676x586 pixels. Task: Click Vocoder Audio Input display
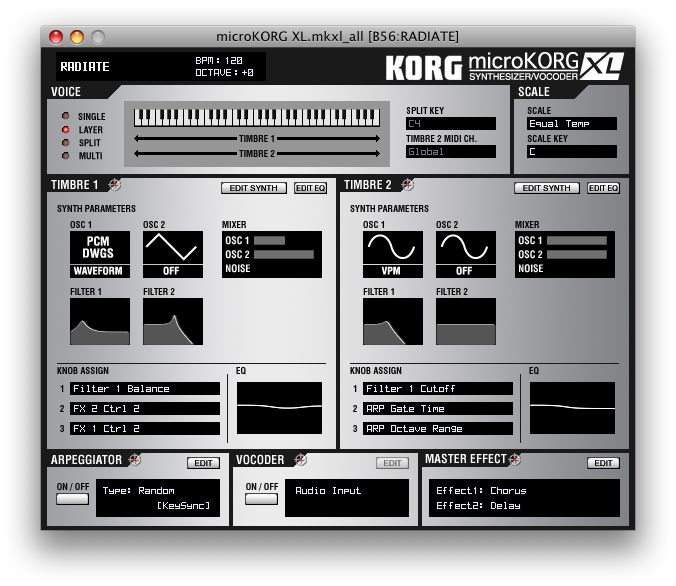click(347, 498)
